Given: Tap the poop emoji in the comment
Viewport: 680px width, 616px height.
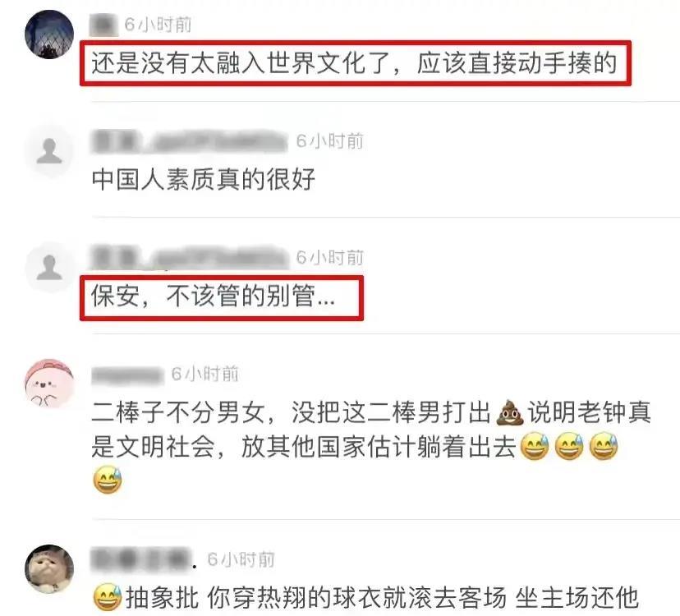Looking at the screenshot, I should pyautogui.click(x=508, y=412).
